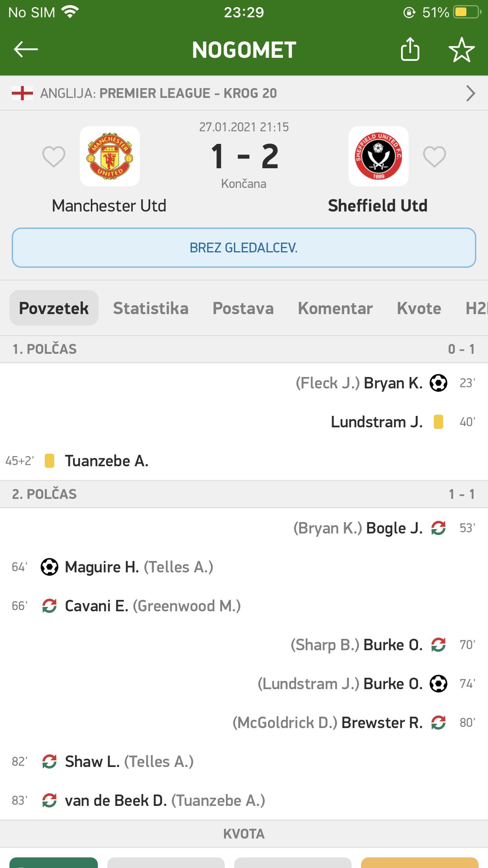Tap the Brez gledalcev info banner
This screenshot has height=868, width=488.
pos(244,248)
